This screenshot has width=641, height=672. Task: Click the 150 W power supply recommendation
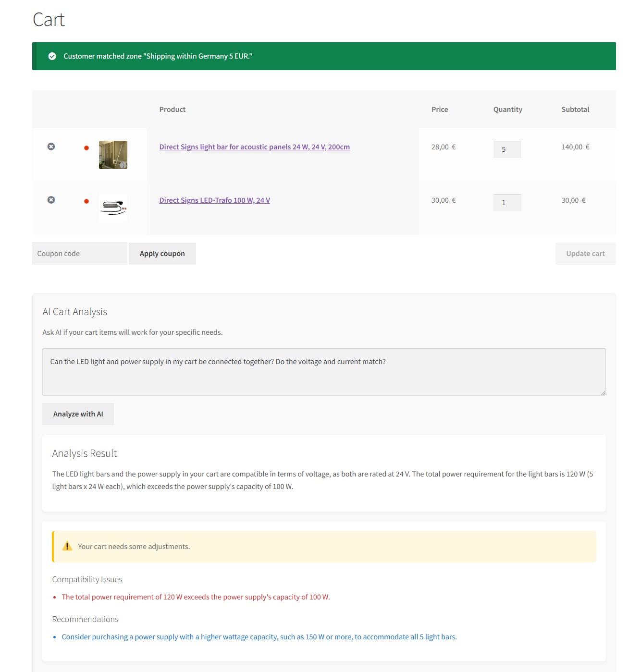(x=259, y=637)
